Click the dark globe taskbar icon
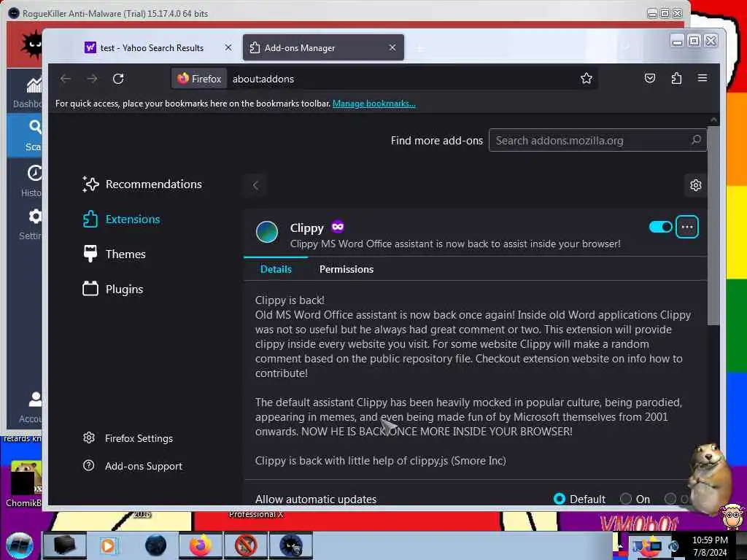The height and width of the screenshot is (560, 747). point(155,545)
